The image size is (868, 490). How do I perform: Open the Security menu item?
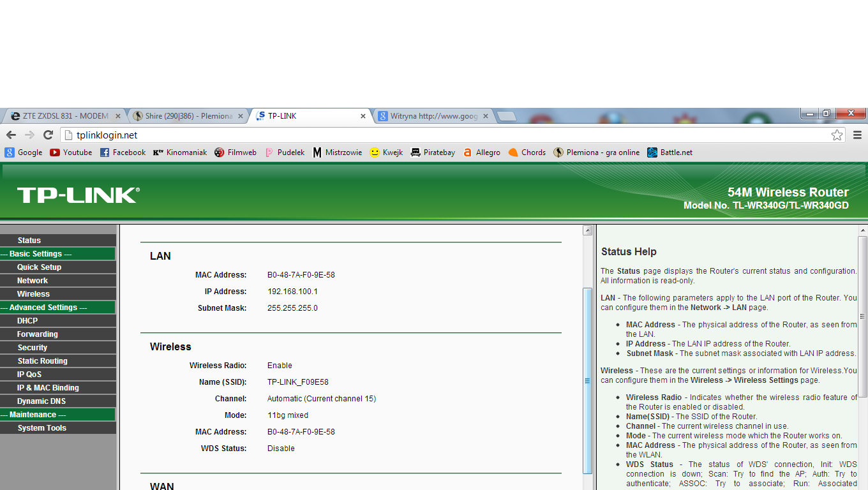click(x=58, y=348)
